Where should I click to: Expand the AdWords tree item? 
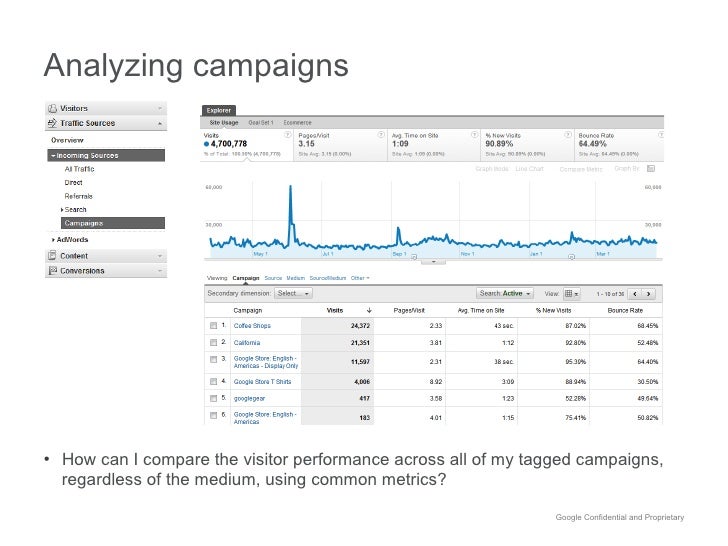coord(53,240)
